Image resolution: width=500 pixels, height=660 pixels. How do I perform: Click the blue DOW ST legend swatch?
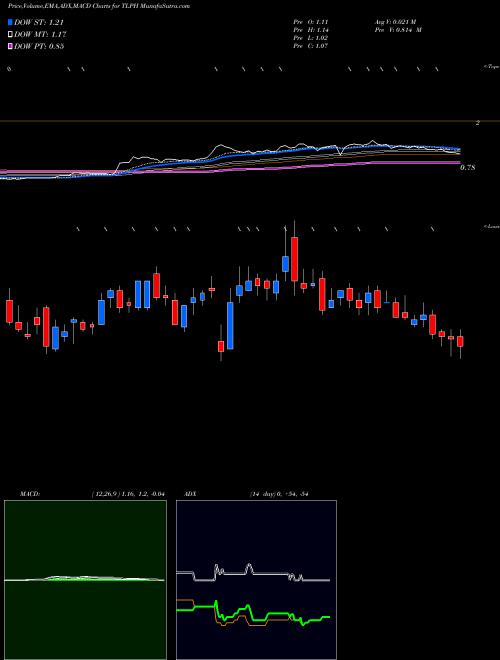point(10,22)
